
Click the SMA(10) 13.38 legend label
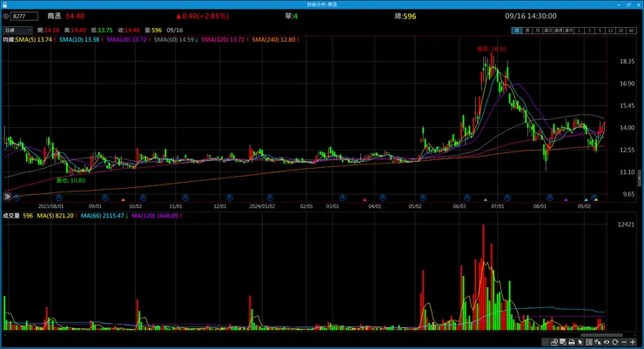tap(79, 39)
